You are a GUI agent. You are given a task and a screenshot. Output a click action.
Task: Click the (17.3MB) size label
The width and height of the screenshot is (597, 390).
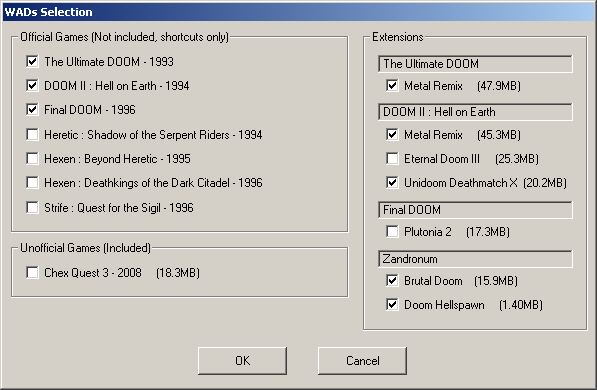488,232
